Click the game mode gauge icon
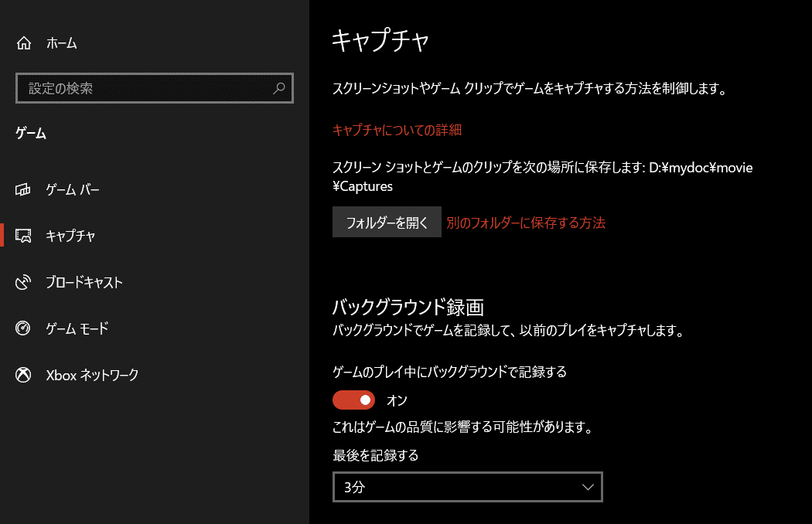Viewport: 812px width, 524px height. [23, 328]
